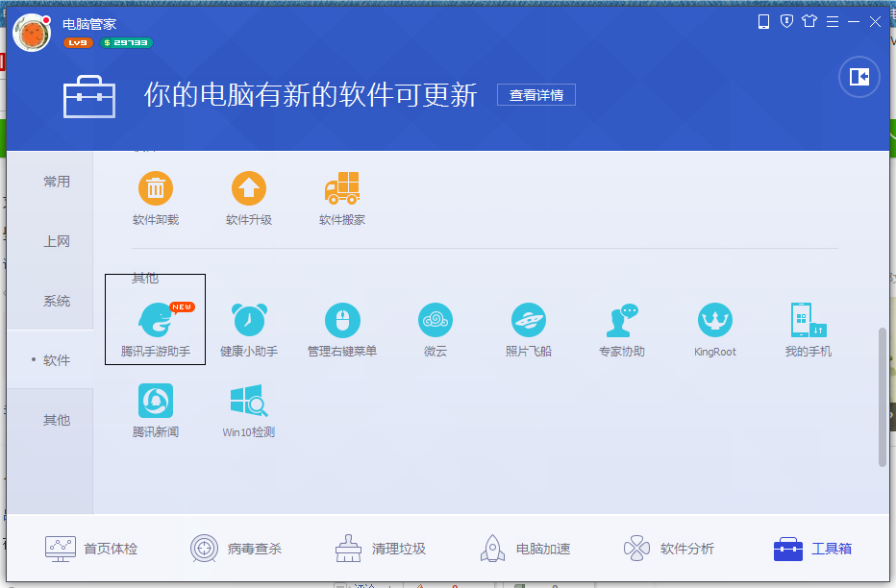Open the 我的手机 phone tool
This screenshot has height=588, width=896.
click(x=808, y=330)
